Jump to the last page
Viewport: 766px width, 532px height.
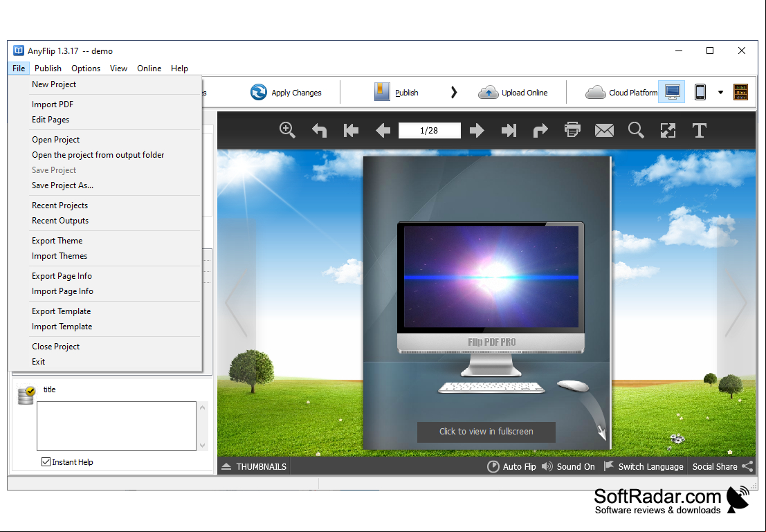pos(509,131)
